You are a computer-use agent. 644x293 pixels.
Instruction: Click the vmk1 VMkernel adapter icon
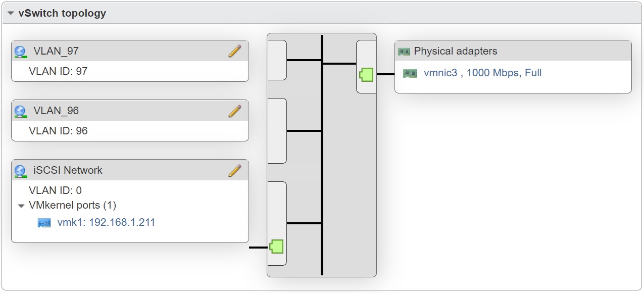coord(44,223)
